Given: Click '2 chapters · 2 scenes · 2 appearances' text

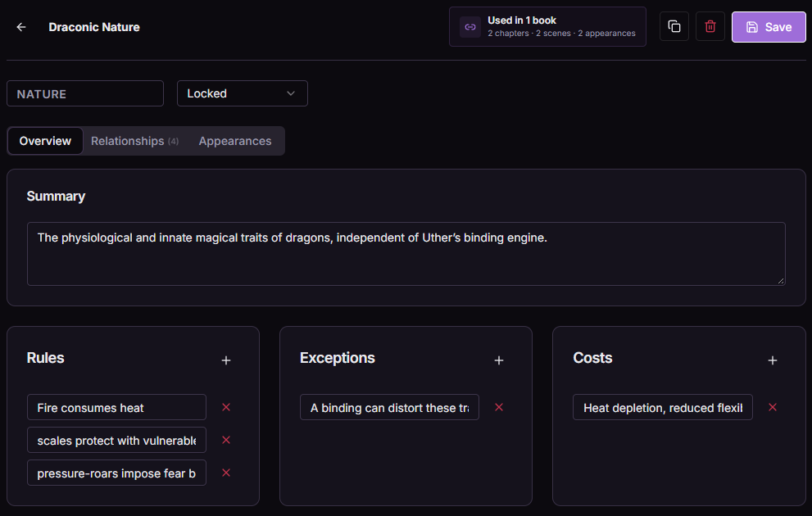Looking at the screenshot, I should point(561,33).
